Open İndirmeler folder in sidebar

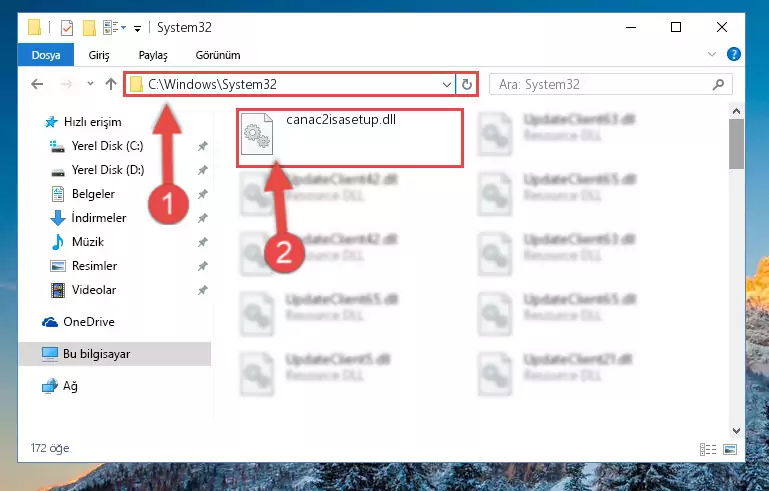pos(88,217)
